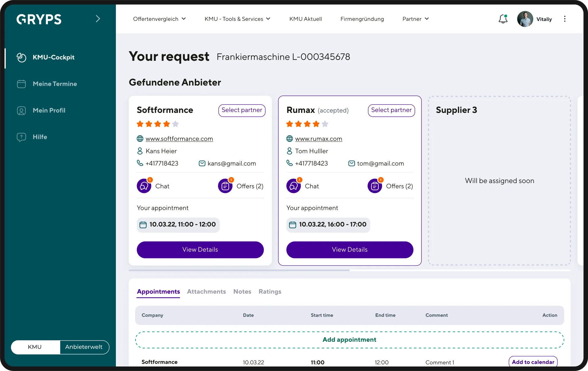Open Softformance chat icon
This screenshot has height=371, width=588.
tap(144, 186)
